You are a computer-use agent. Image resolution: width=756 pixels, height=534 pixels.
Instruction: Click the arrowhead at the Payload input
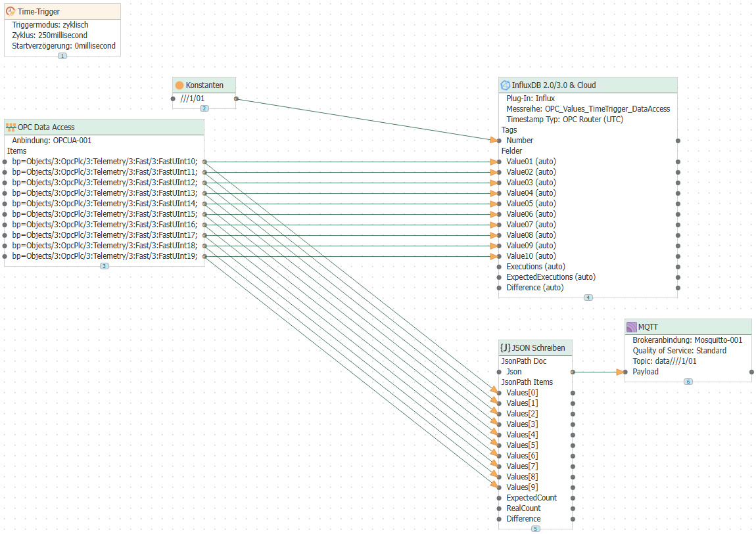[621, 372]
